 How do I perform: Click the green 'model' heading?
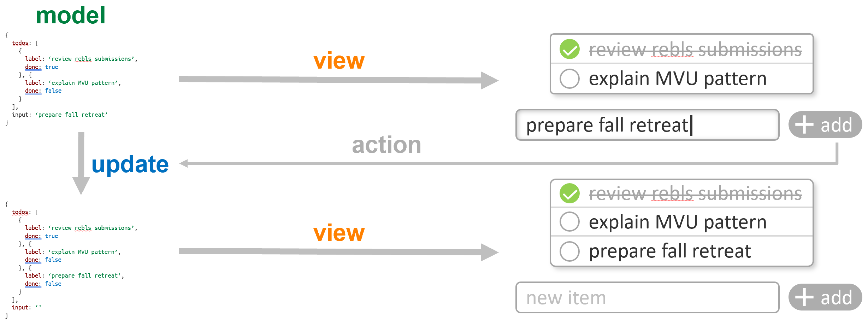click(71, 16)
